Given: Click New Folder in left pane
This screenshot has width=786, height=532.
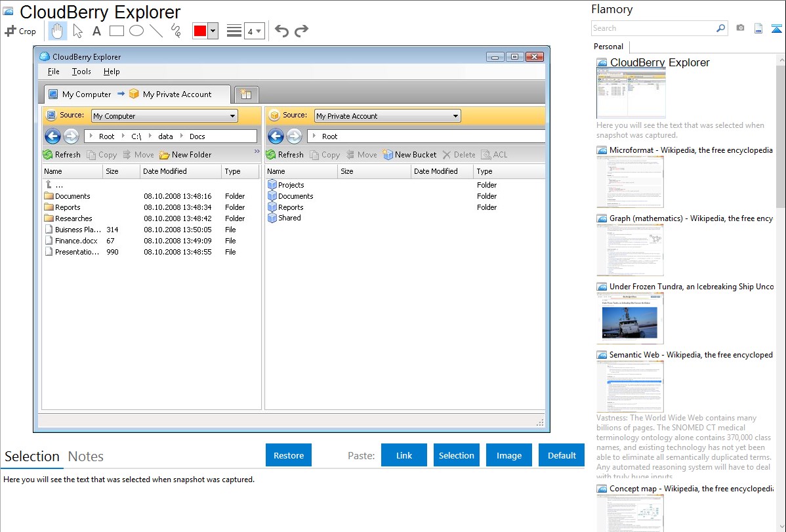Looking at the screenshot, I should (x=186, y=154).
